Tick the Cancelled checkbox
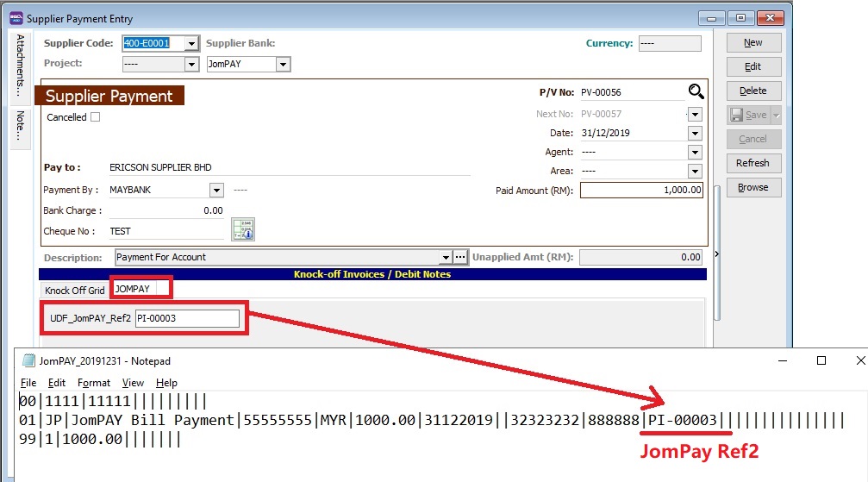 point(96,117)
